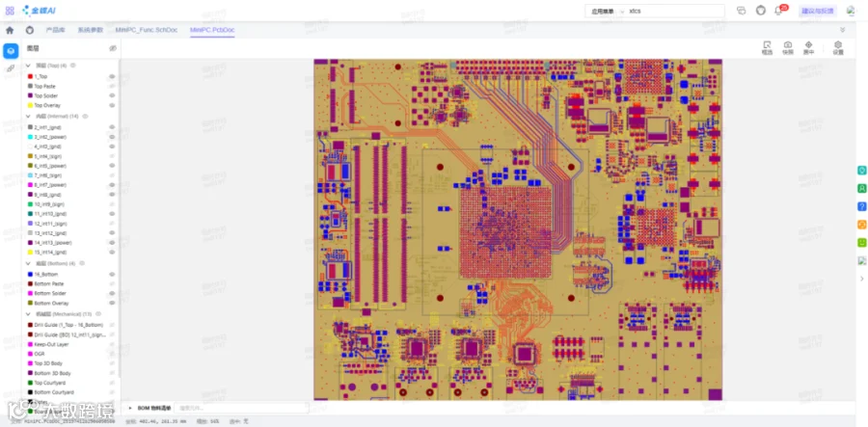The image size is (868, 427).
Task: Select the blue layers panel sidebar icon
Action: 11,51
